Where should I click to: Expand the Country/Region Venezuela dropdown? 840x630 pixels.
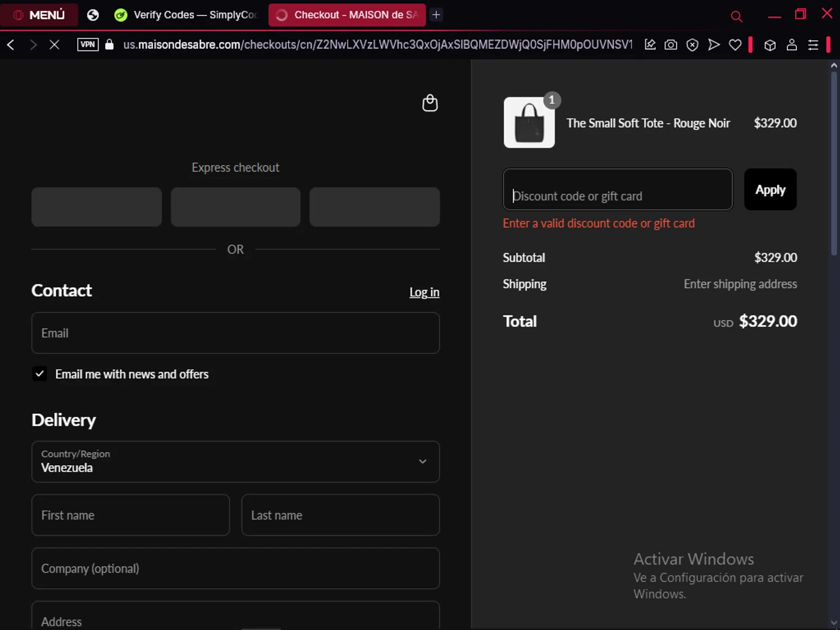[x=236, y=462]
